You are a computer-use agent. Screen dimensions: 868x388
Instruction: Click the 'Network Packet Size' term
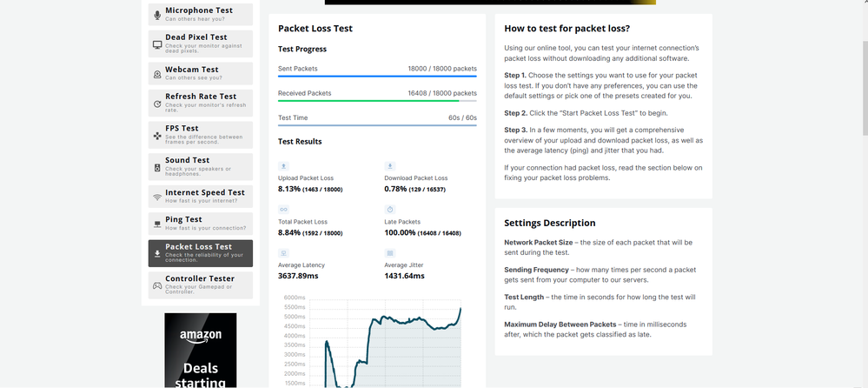coord(539,242)
